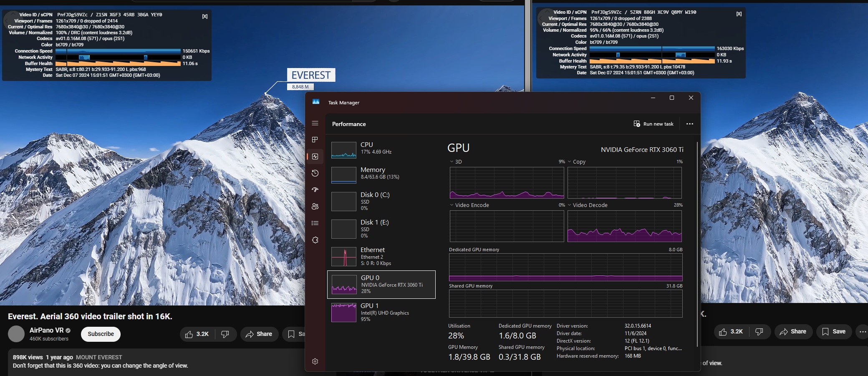
Task: Dislike the video in the right YouTube window
Action: 759,332
